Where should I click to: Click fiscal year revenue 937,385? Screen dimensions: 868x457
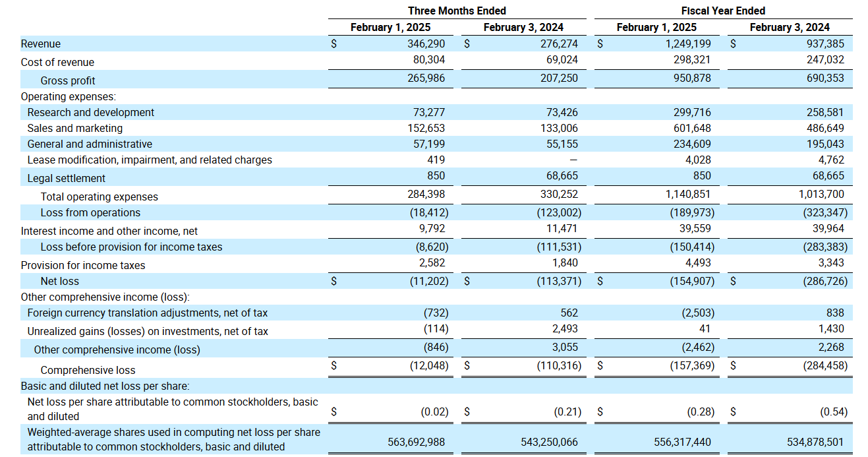[825, 44]
